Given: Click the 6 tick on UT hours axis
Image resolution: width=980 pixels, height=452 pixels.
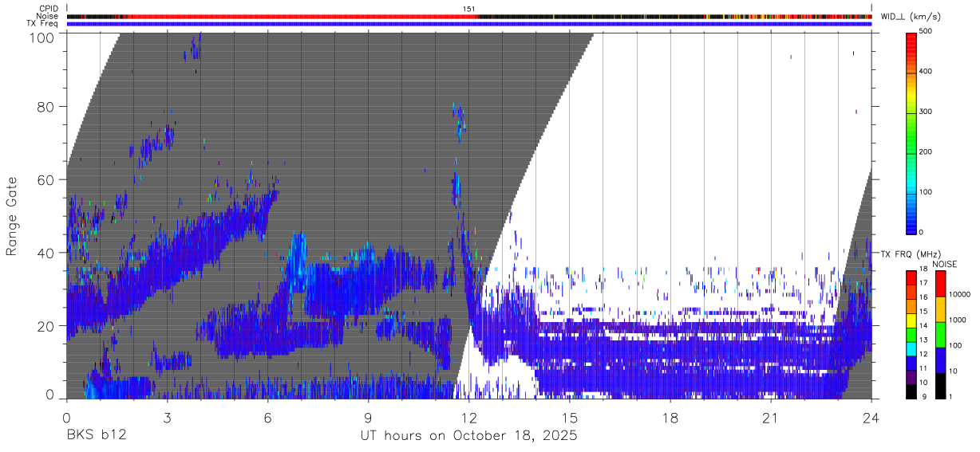Looking at the screenshot, I should [x=268, y=418].
